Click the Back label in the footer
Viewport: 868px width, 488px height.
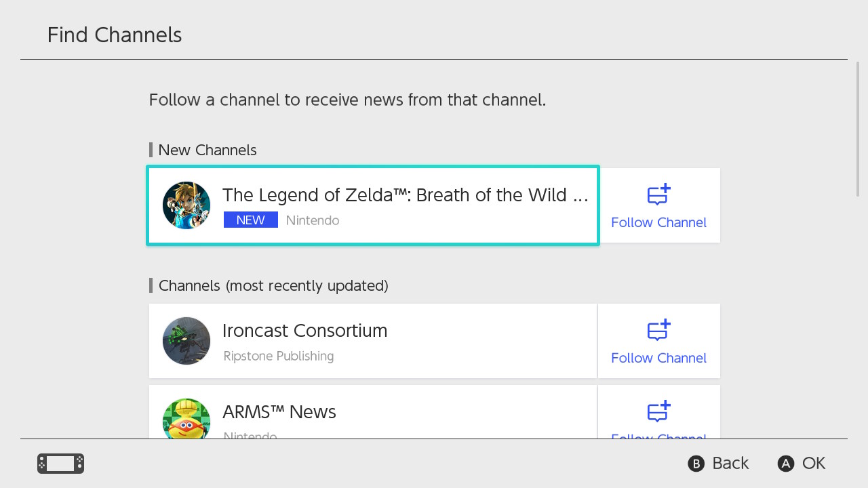coord(730,464)
